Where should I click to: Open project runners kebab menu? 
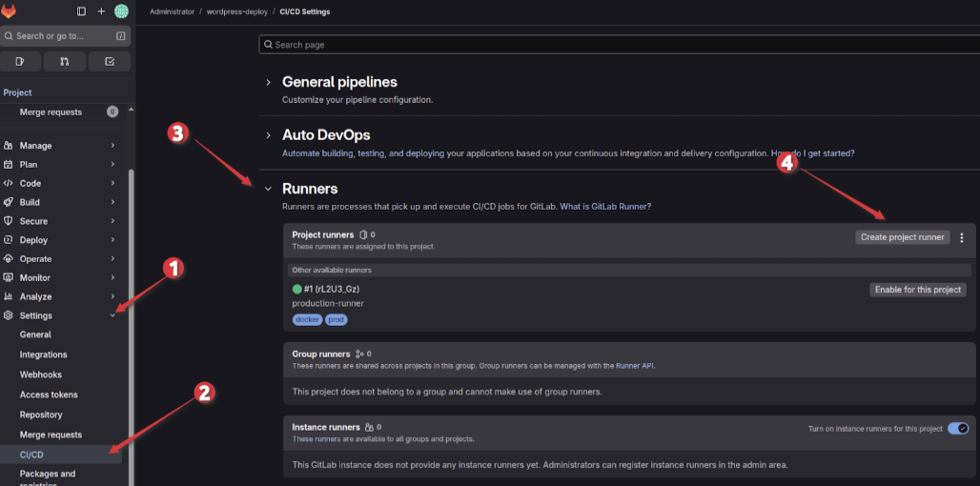[x=962, y=237]
